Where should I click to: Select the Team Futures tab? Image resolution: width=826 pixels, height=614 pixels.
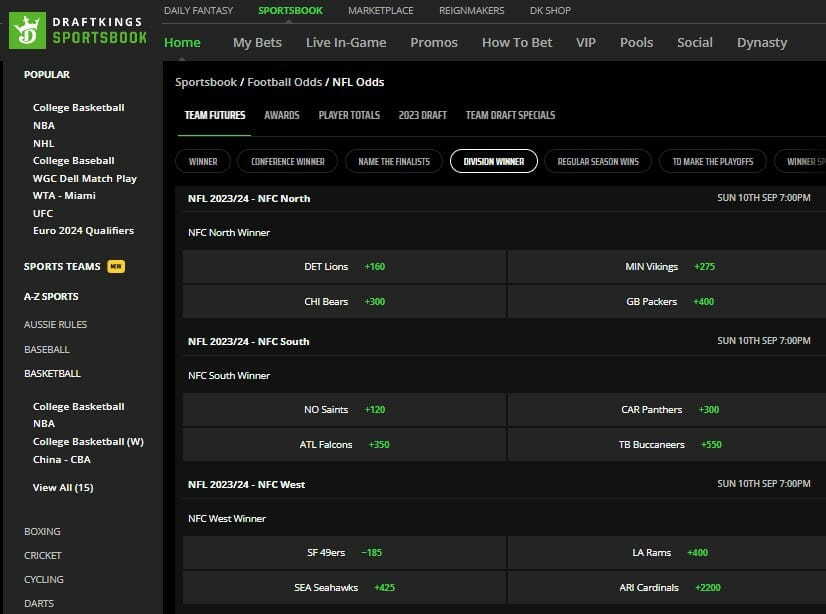[x=214, y=115]
